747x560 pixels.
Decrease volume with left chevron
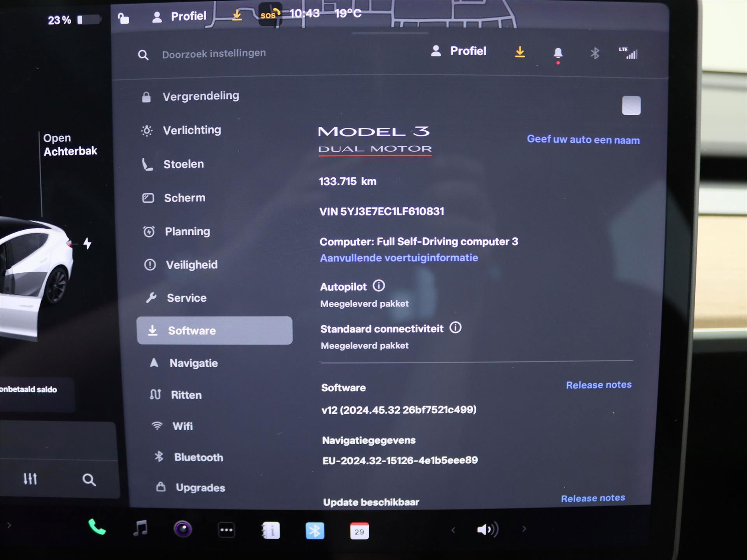[x=453, y=530]
